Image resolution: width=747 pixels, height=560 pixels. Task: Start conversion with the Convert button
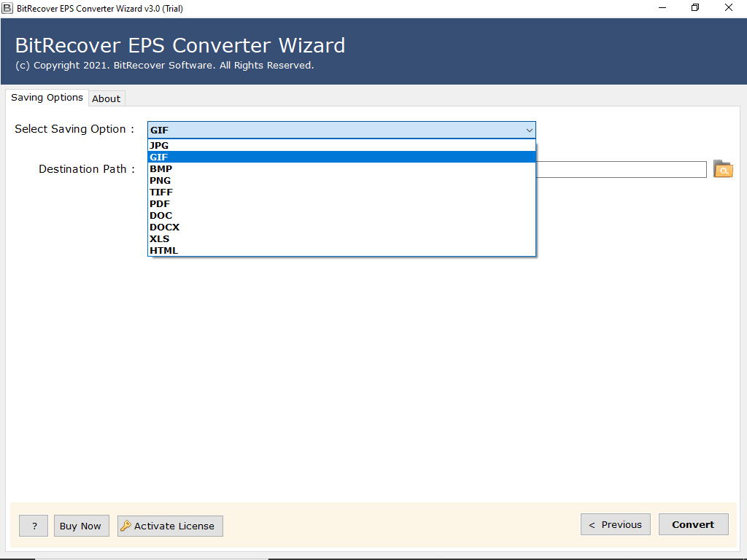[x=693, y=524]
